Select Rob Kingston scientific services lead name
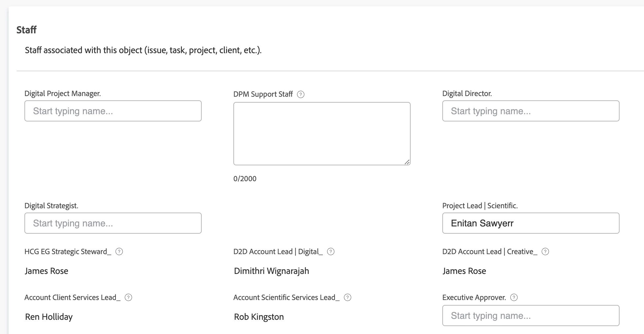The image size is (644, 334). [x=259, y=317]
